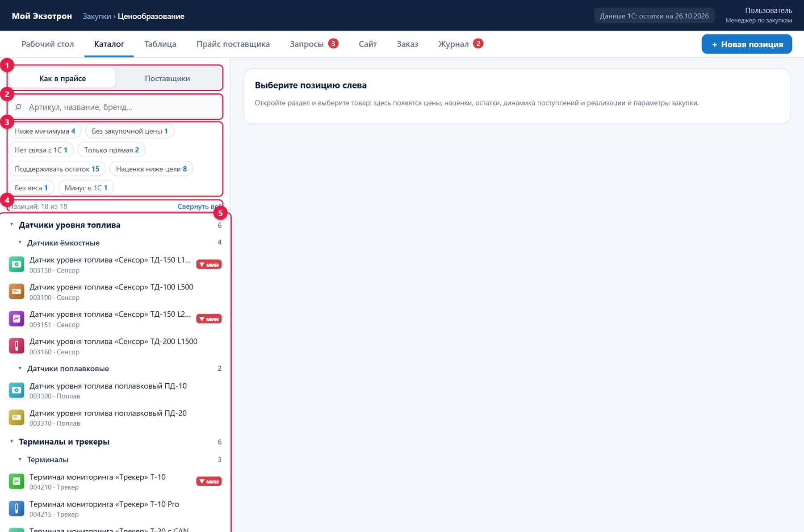Viewport: 804px width, 532px height.
Task: Select the «Как в прайсе» view
Action: click(x=63, y=78)
